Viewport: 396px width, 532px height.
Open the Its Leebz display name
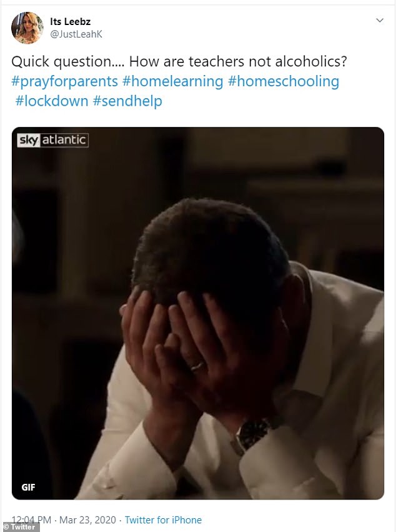coord(70,22)
